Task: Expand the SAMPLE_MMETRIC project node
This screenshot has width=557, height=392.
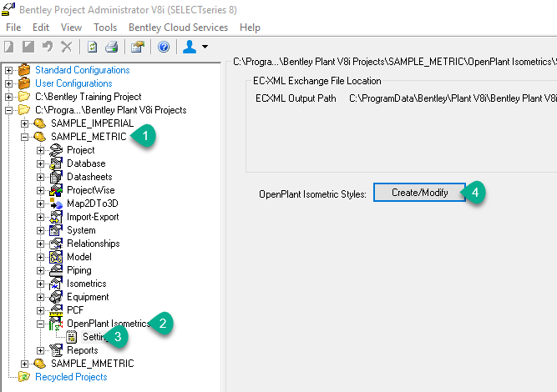Action: pyautogui.click(x=24, y=364)
